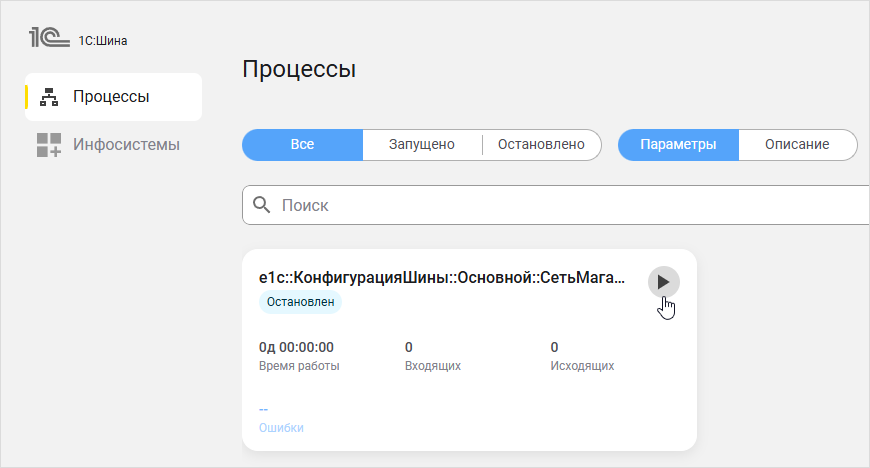This screenshot has width=870, height=468.
Task: Click the magnifier search icon
Action: 261,205
